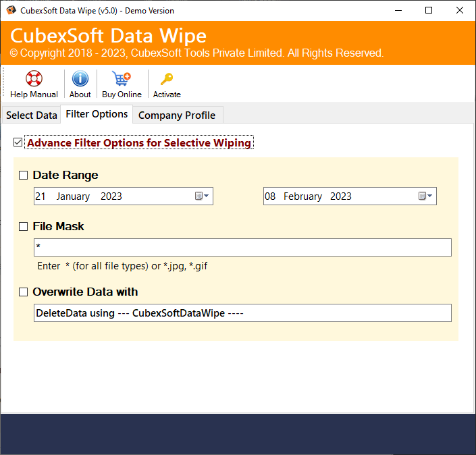
Task: Switch to the Select Data tab
Action: [x=31, y=115]
